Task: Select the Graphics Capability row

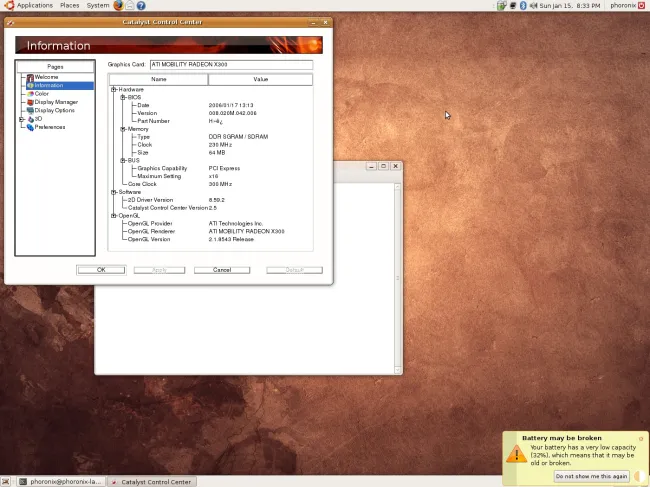Action: (211, 168)
